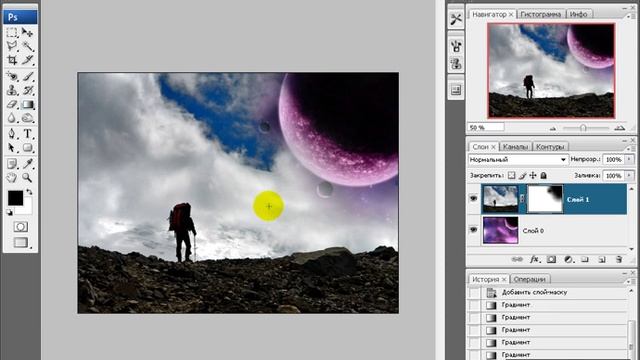This screenshot has height=360, width=640.
Task: Toggle lock position
Action: pyautogui.click(x=533, y=176)
